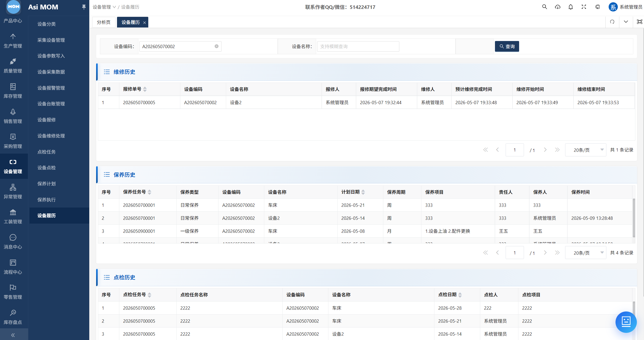
Task: Sort by 保养任务号 column
Action: tap(150, 192)
